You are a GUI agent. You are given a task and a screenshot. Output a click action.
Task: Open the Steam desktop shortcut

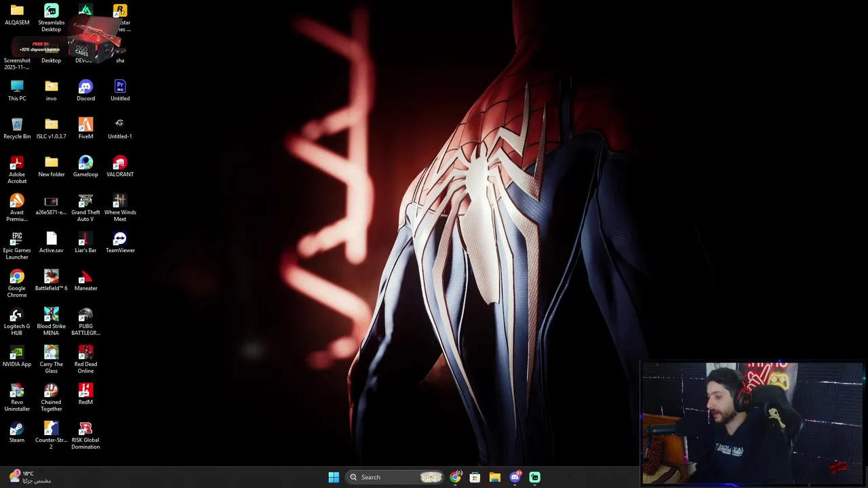(x=17, y=432)
